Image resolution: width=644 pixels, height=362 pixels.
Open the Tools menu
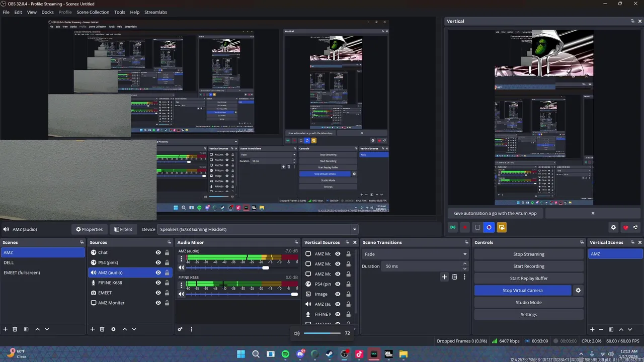click(120, 12)
